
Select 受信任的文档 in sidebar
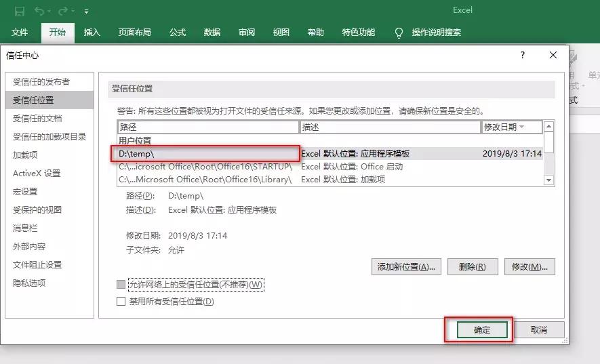[49, 118]
